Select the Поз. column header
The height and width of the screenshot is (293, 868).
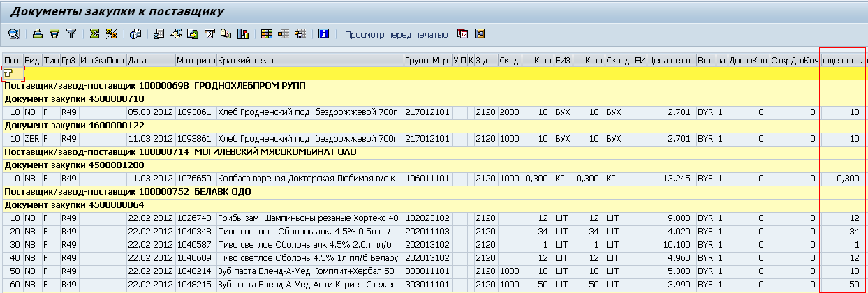point(13,61)
